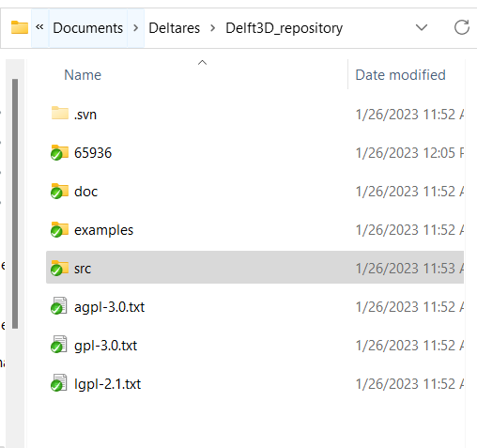The width and height of the screenshot is (477, 448).
Task: Open the previous locations dropdown in the address bar
Action: pyautogui.click(x=422, y=27)
